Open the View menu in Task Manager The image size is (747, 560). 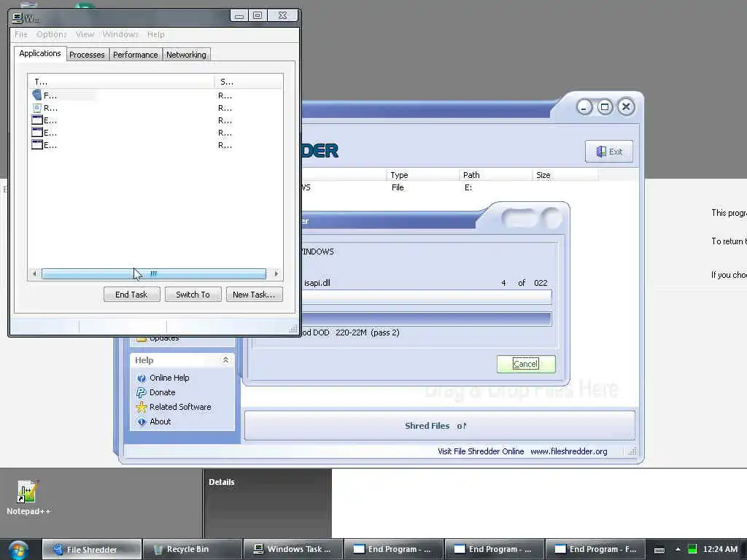click(x=85, y=34)
